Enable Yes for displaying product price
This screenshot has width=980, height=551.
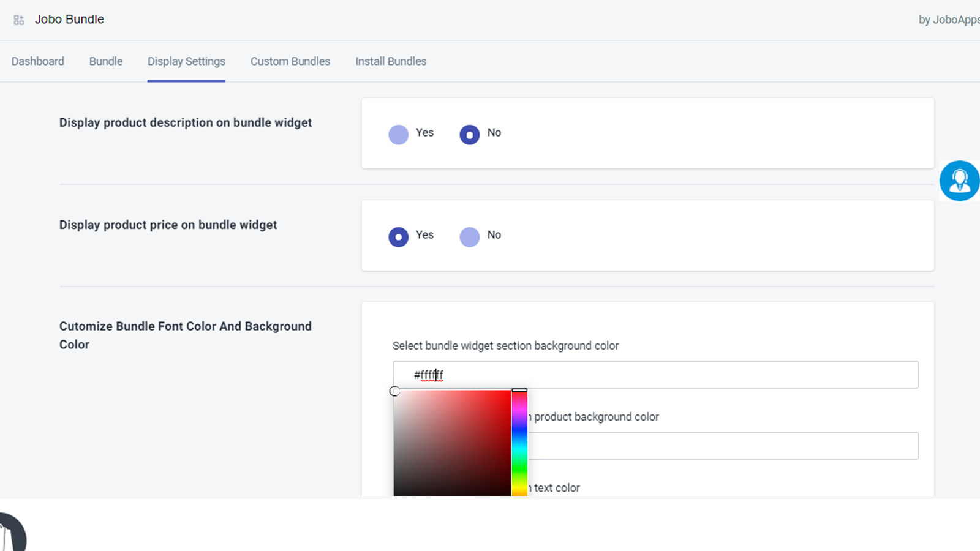coord(398,236)
